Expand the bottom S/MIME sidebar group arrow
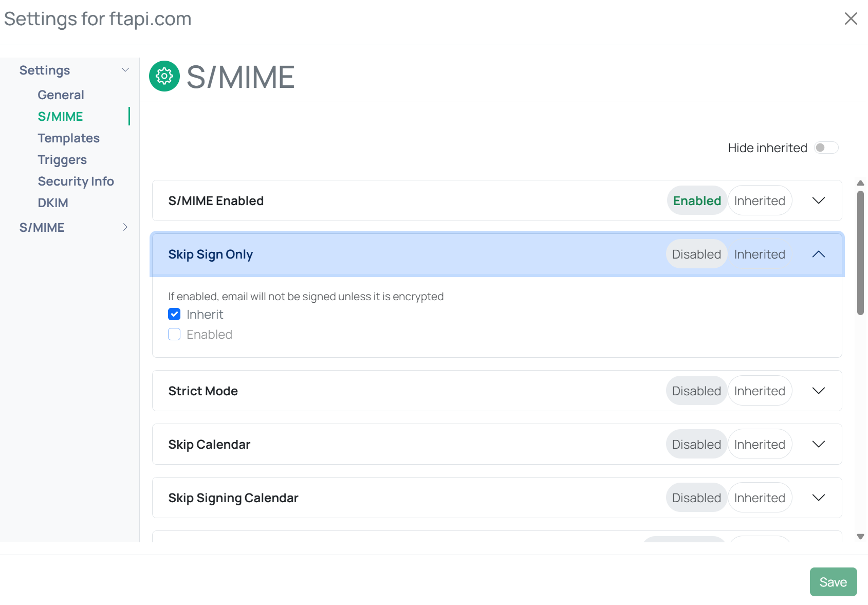This screenshot has height=605, width=868. pyautogui.click(x=125, y=227)
